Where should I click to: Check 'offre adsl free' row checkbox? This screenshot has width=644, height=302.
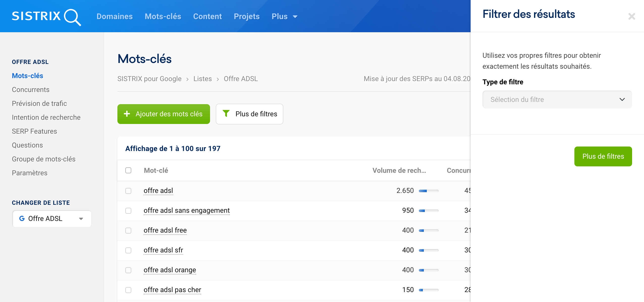tap(128, 230)
